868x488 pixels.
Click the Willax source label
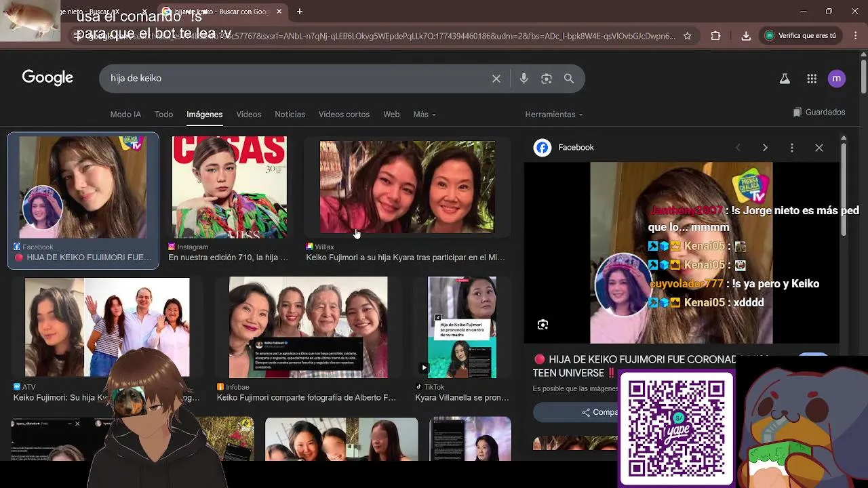(320, 247)
